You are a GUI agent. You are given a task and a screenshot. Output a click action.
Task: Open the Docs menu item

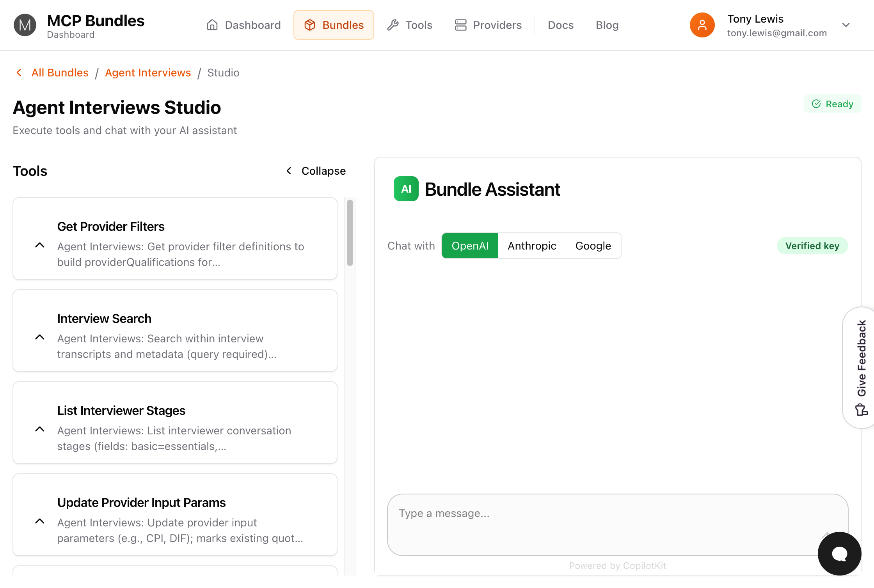[560, 25]
